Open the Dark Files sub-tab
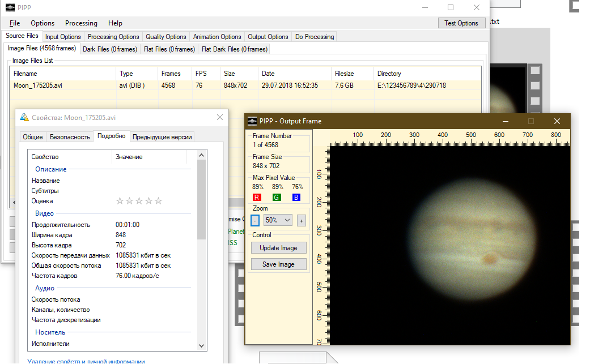 point(110,49)
